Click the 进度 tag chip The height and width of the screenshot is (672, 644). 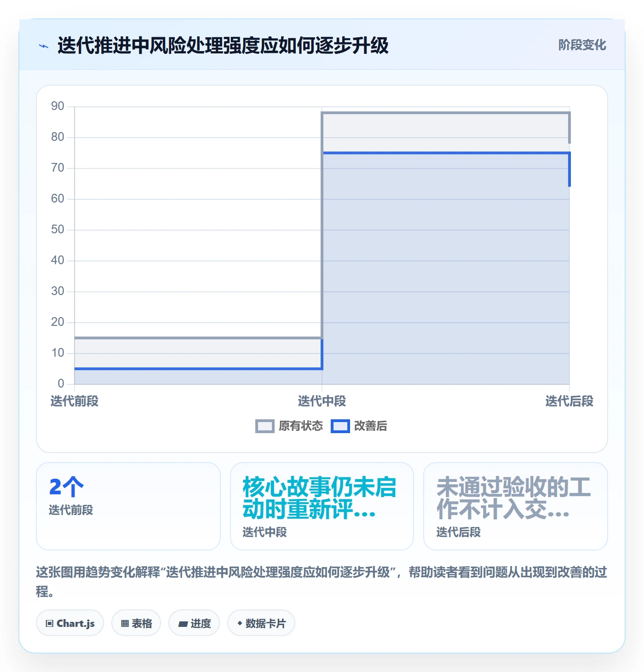pyautogui.click(x=194, y=623)
